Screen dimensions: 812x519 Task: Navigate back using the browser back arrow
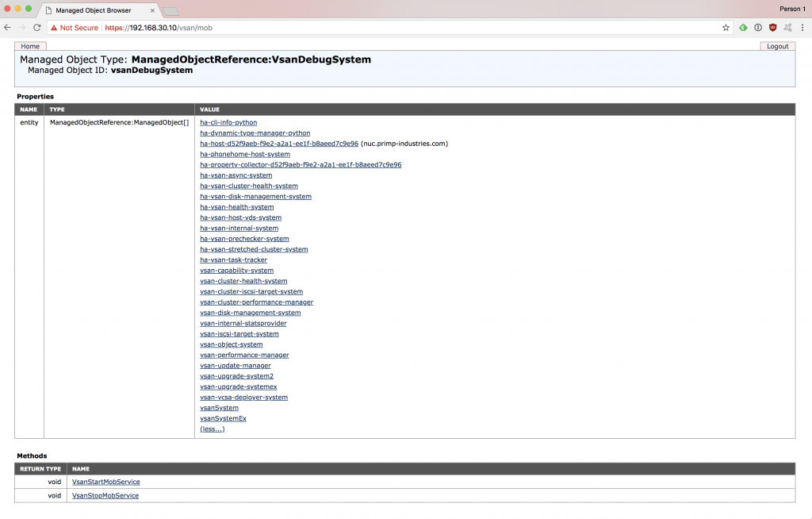pyautogui.click(x=8, y=26)
